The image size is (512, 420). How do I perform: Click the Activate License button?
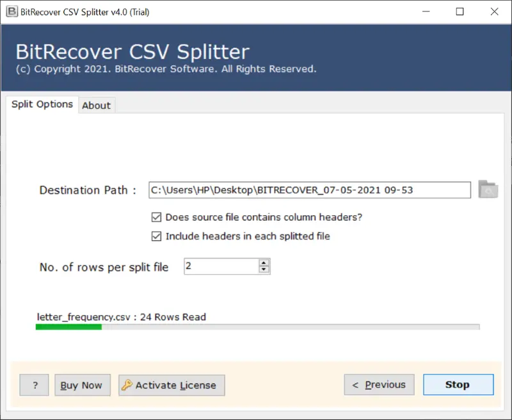(x=172, y=385)
